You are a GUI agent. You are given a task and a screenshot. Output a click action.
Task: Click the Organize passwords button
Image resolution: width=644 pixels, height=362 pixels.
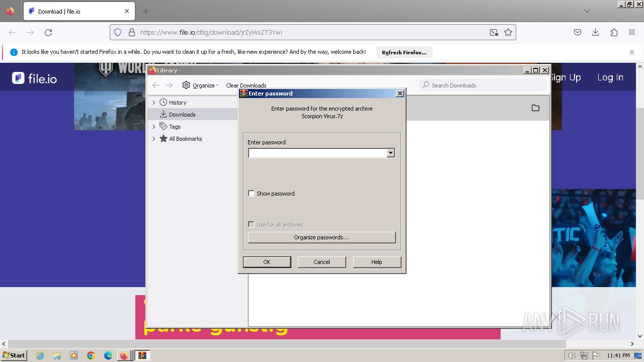tap(321, 237)
